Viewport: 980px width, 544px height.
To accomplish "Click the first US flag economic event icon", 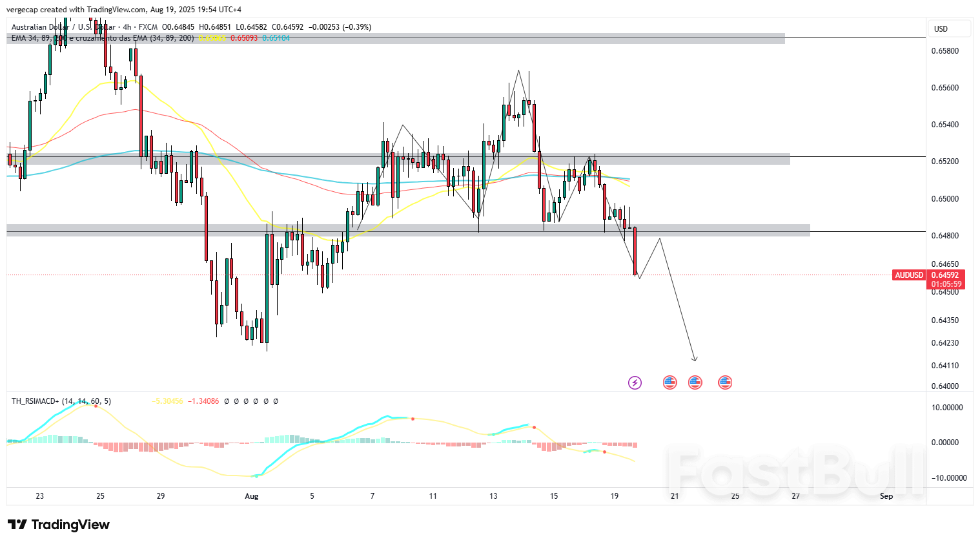I will tap(669, 382).
